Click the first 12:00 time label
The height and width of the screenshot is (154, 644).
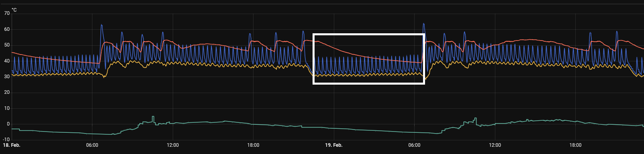point(173,145)
